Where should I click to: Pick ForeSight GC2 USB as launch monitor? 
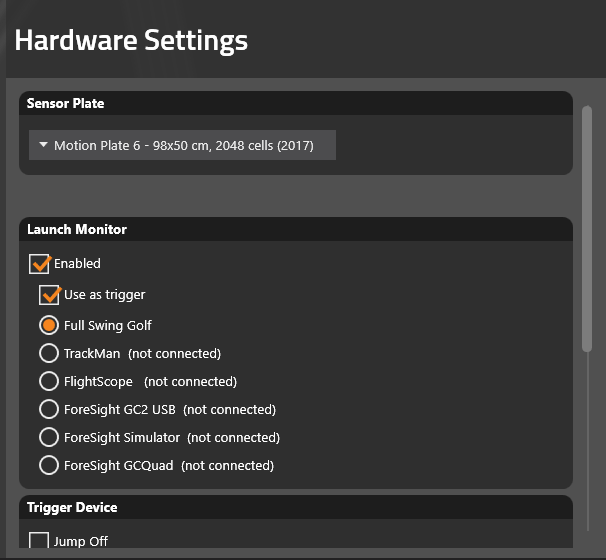[49, 409]
